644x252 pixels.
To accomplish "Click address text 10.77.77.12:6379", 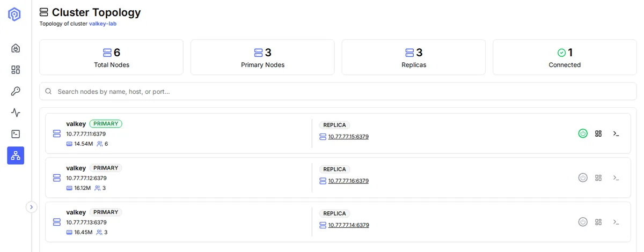I will pyautogui.click(x=86, y=178).
